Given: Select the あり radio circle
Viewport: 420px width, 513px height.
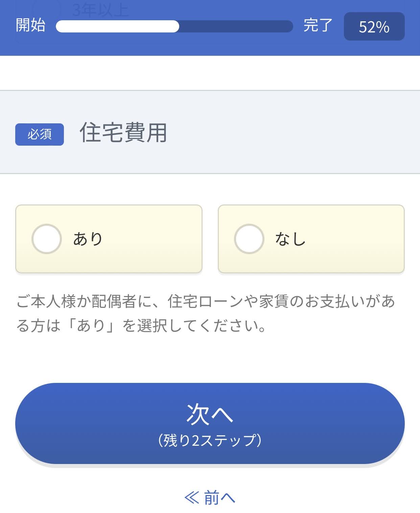Looking at the screenshot, I should 46,239.
